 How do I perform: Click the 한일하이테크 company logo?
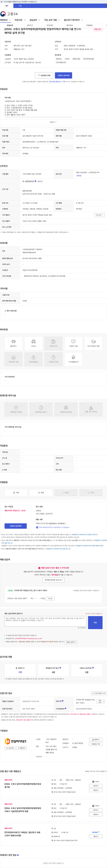tap(16, 741)
